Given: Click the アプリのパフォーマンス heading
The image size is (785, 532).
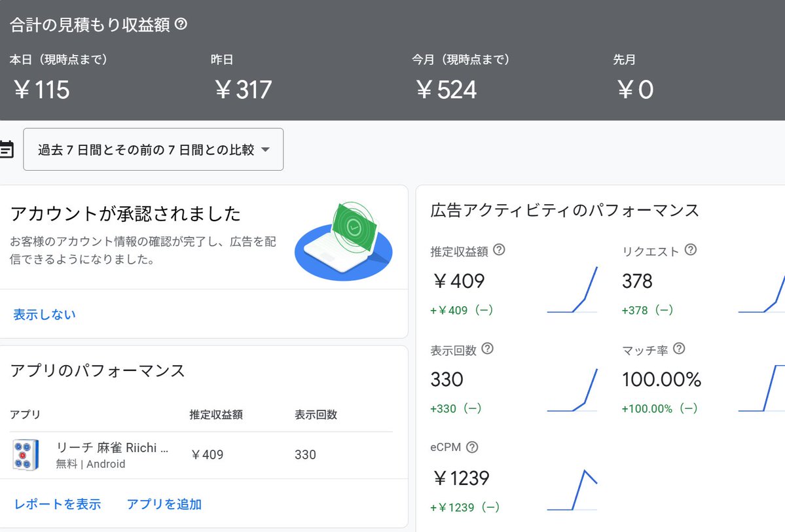Looking at the screenshot, I should [98, 371].
